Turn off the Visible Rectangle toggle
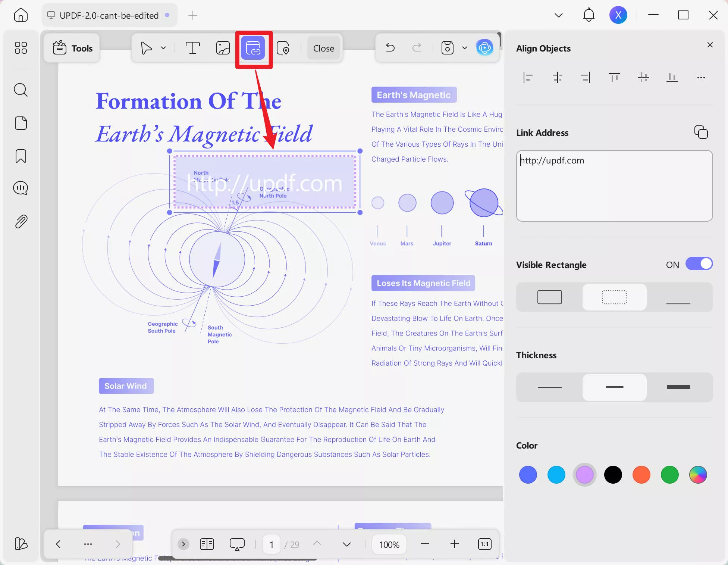728x565 pixels. tap(699, 264)
